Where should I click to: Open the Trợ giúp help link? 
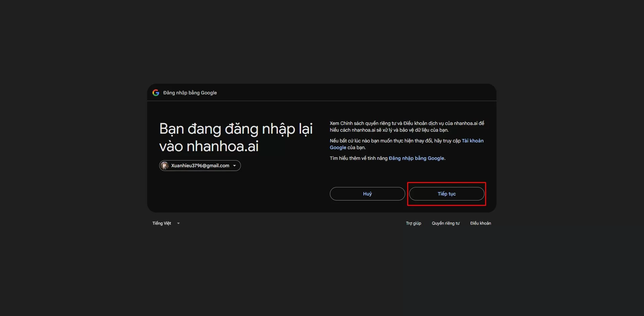414,223
